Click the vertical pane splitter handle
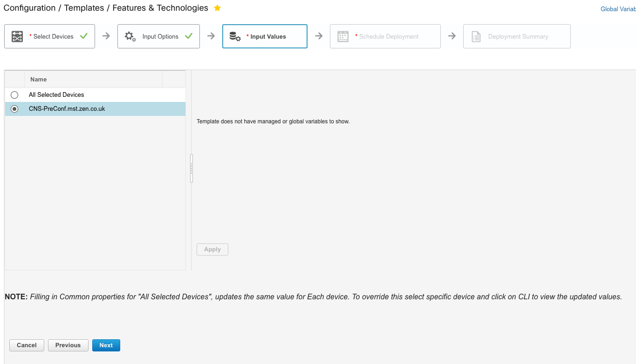 [191, 169]
